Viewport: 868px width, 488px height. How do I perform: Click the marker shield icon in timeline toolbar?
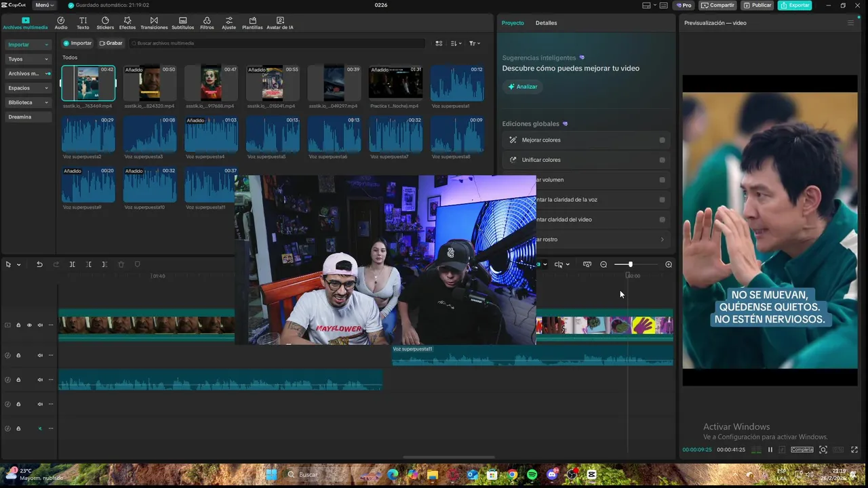pyautogui.click(x=137, y=264)
